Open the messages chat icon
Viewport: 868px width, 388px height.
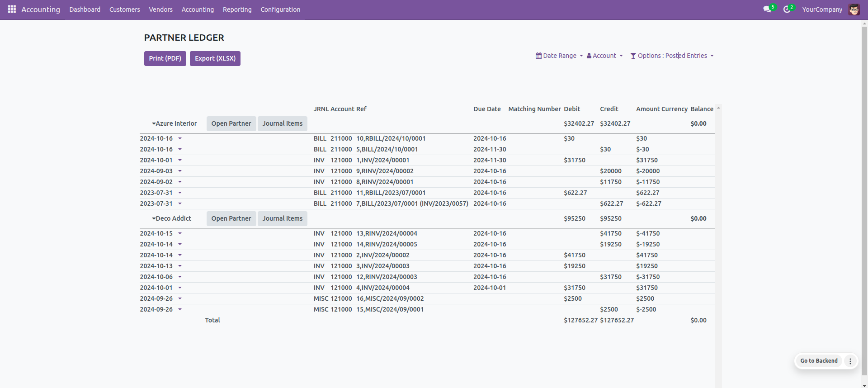coord(767,9)
